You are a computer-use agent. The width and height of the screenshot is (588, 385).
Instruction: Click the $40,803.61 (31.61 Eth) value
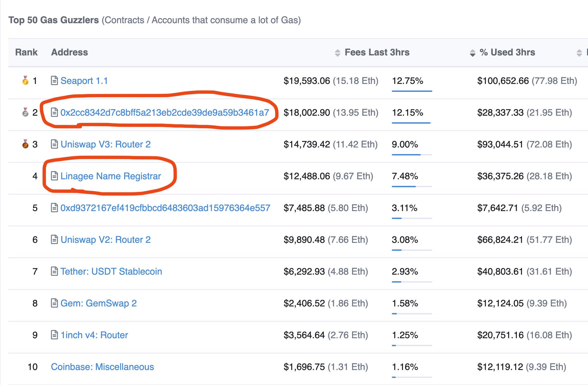525,271
